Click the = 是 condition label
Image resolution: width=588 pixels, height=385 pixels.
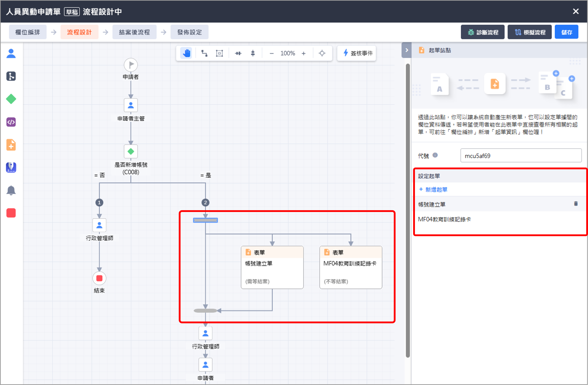(x=206, y=175)
